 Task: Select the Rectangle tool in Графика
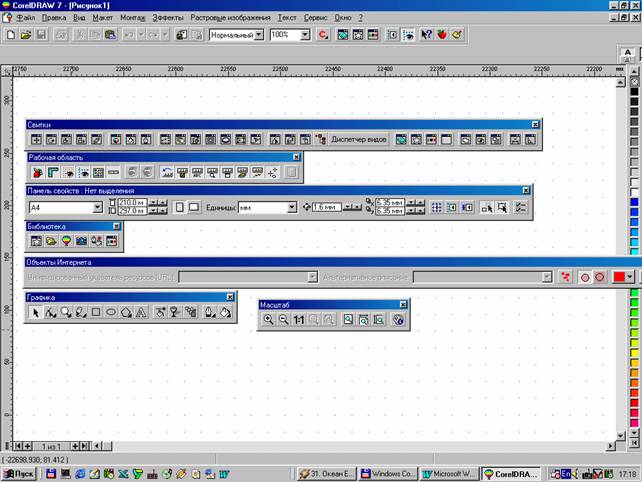(96, 312)
